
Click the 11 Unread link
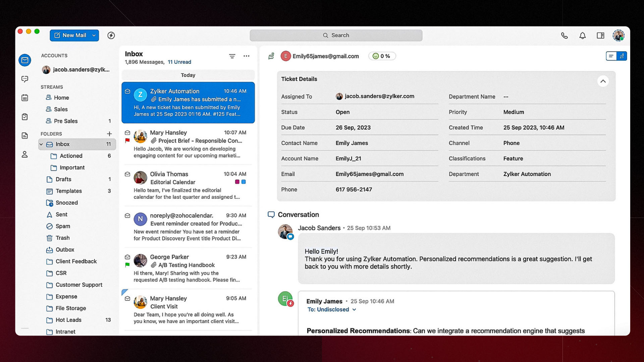point(179,62)
